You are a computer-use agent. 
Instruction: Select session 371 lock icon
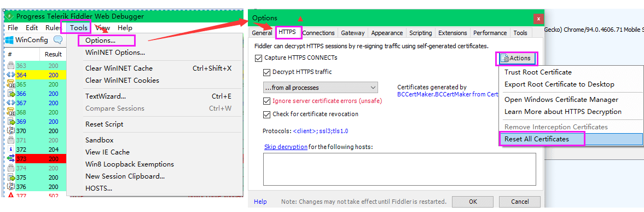[x=11, y=140]
